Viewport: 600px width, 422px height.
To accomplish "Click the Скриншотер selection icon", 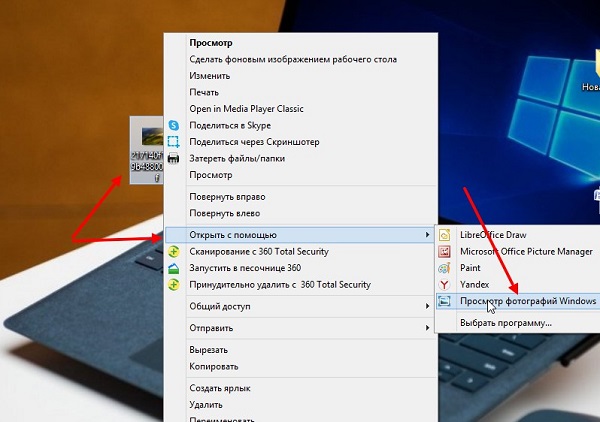I will [x=173, y=142].
